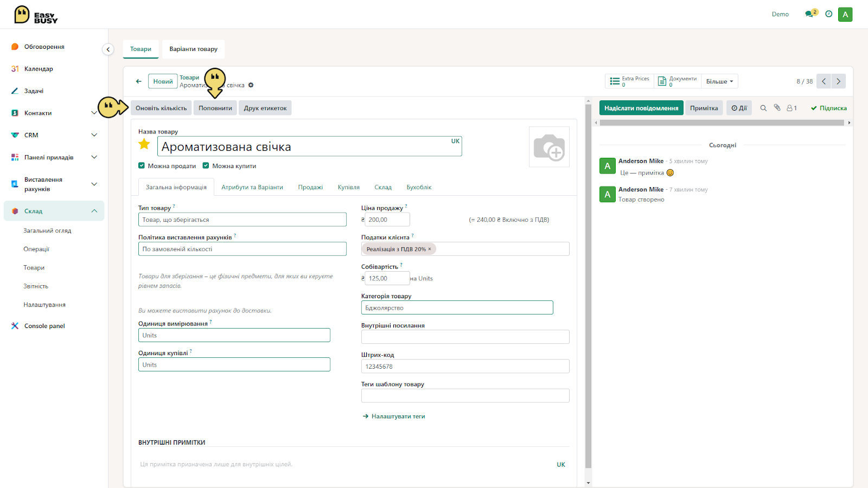Open the Бухоблік tab
This screenshot has width=868, height=488.
tap(419, 187)
